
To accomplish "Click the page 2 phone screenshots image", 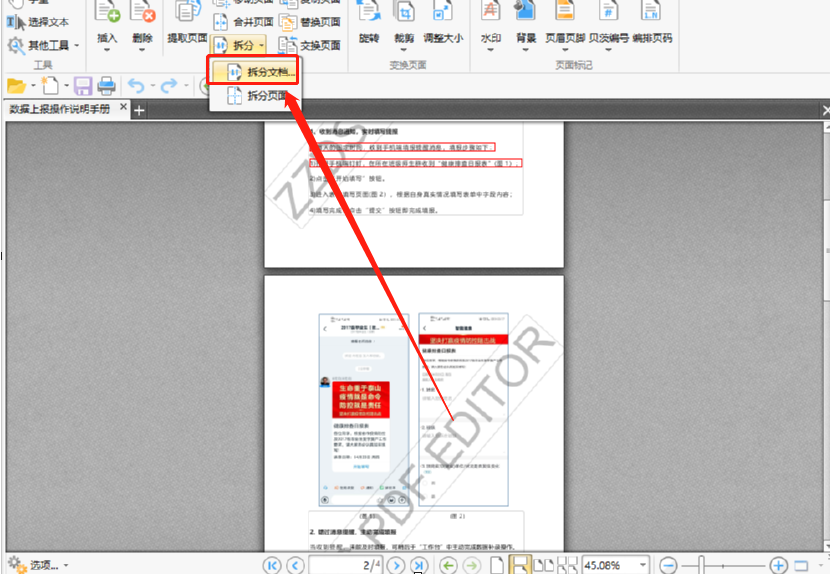I will click(x=413, y=410).
